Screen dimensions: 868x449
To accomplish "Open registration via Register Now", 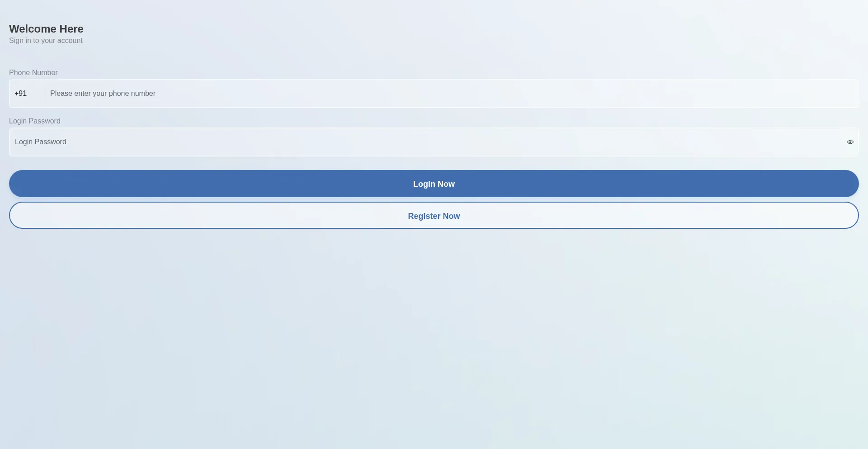I will [x=434, y=216].
